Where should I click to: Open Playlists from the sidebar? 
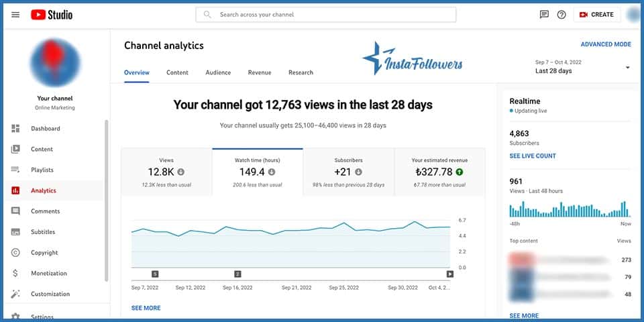42,170
